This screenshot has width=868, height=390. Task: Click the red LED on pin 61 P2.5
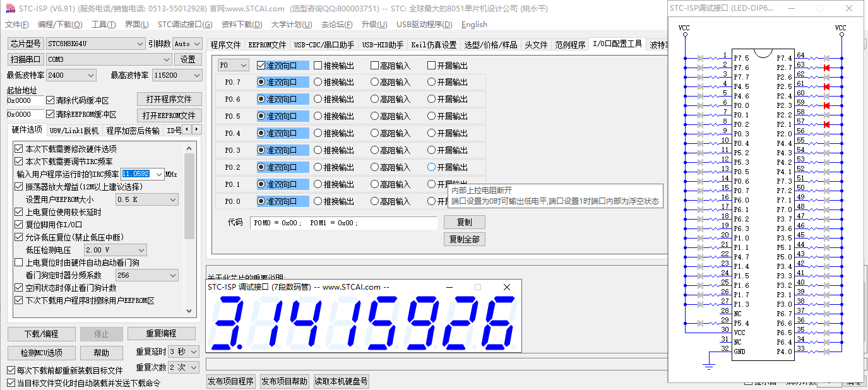click(x=826, y=86)
